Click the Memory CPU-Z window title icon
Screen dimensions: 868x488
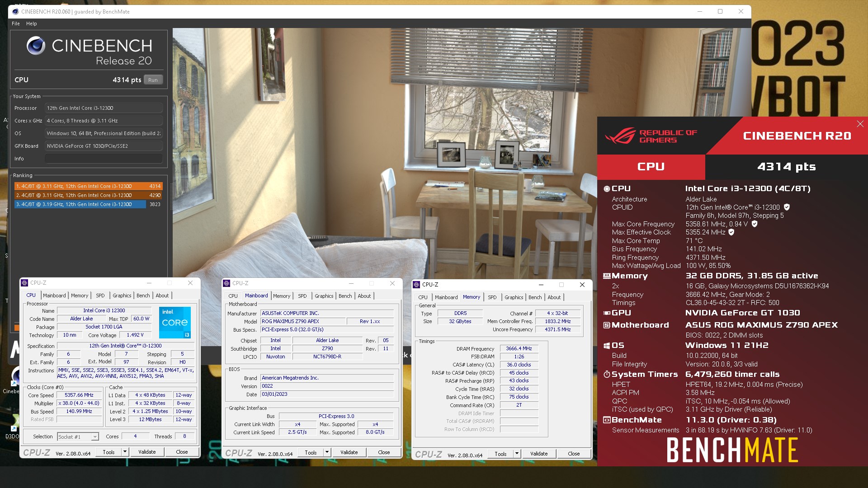click(417, 285)
